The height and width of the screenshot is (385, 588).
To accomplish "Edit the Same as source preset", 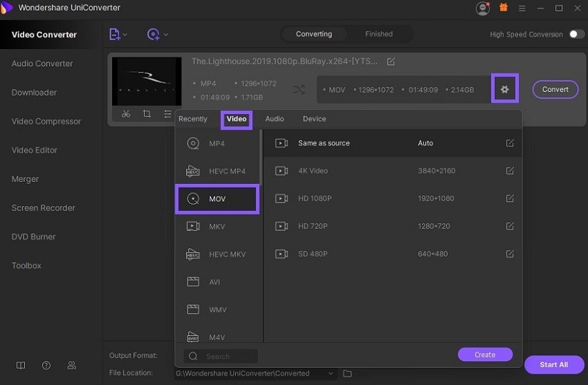I will [x=510, y=143].
